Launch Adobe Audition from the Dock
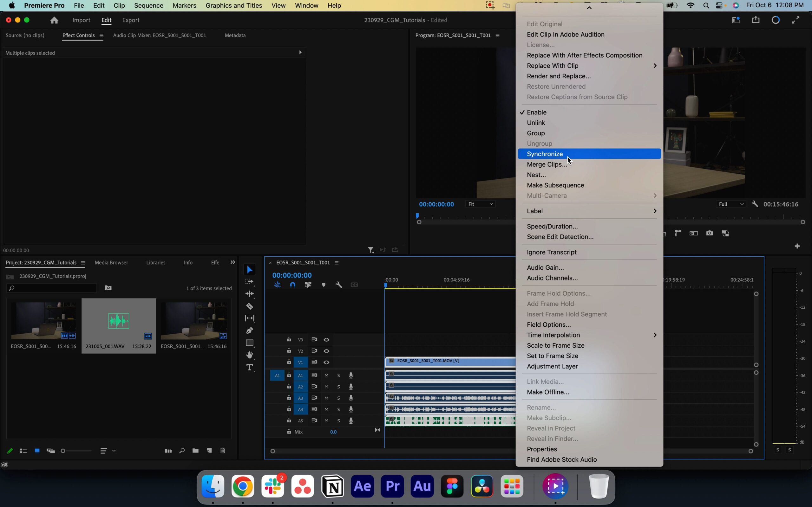This screenshot has height=507, width=812. (422, 486)
